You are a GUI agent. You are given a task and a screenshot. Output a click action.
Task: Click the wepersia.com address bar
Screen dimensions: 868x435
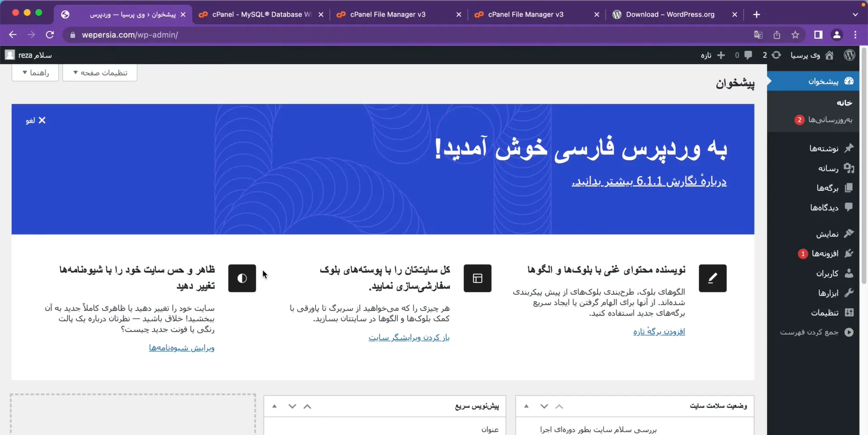pos(407,35)
